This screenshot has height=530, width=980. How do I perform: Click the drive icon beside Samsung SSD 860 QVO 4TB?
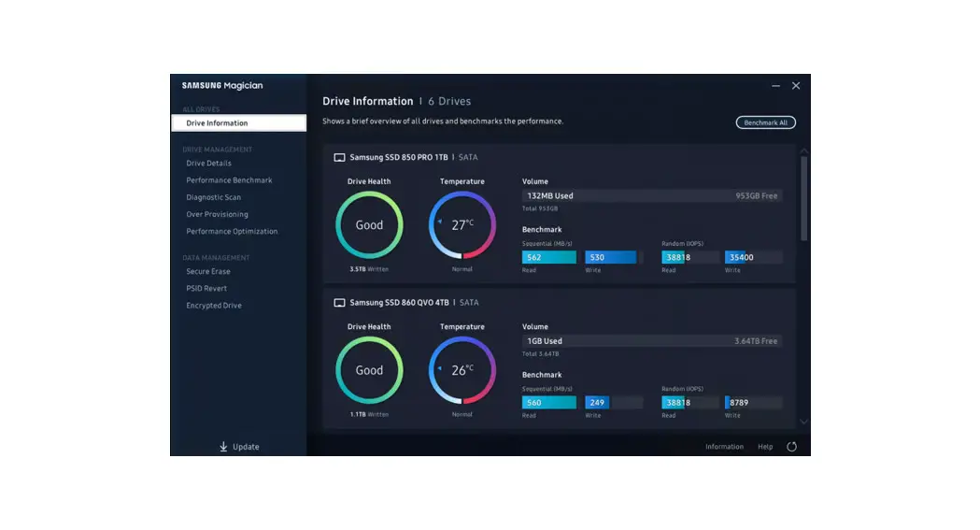point(339,303)
